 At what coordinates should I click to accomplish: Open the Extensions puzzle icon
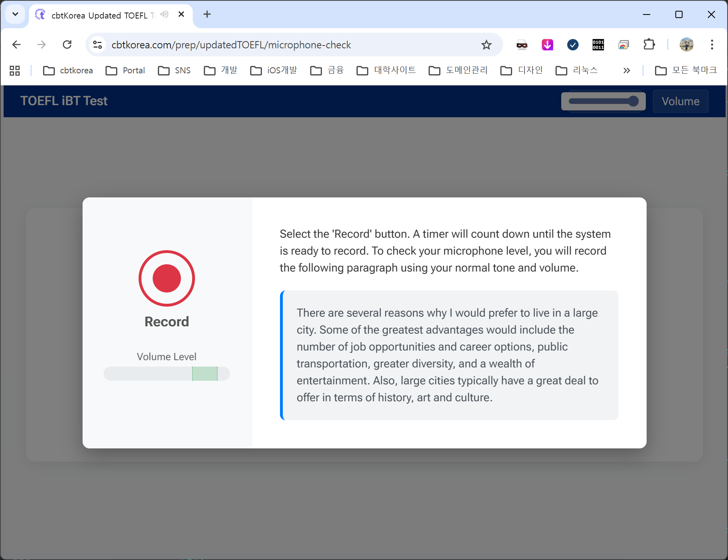pyautogui.click(x=649, y=45)
